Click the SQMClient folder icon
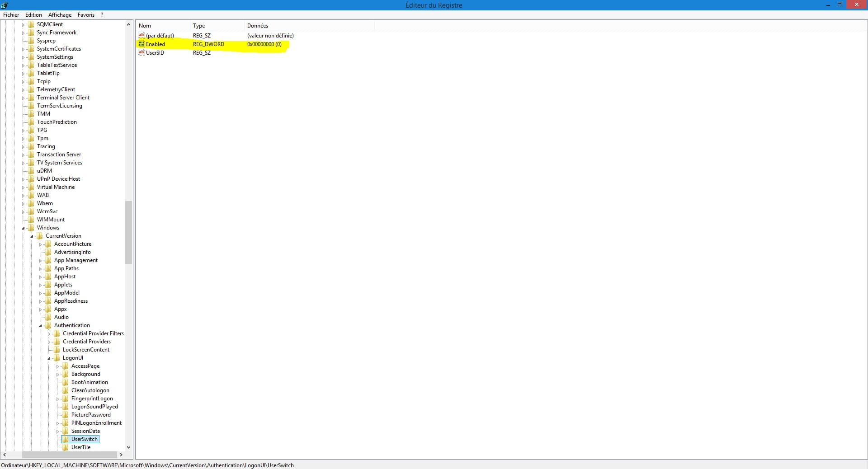868x469 pixels. (31, 24)
